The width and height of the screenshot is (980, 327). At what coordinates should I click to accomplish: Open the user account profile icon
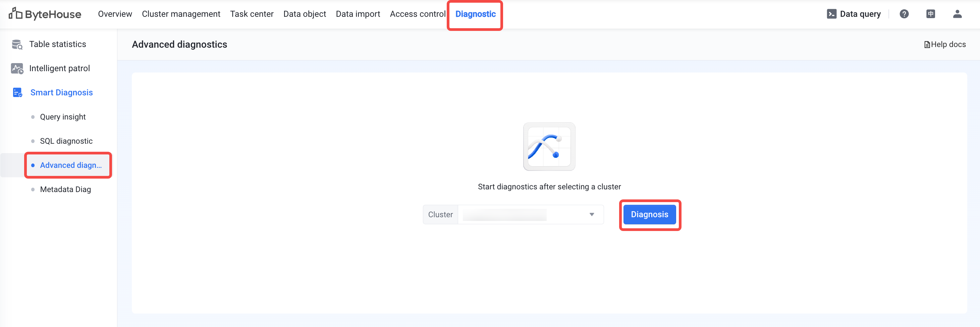[957, 14]
